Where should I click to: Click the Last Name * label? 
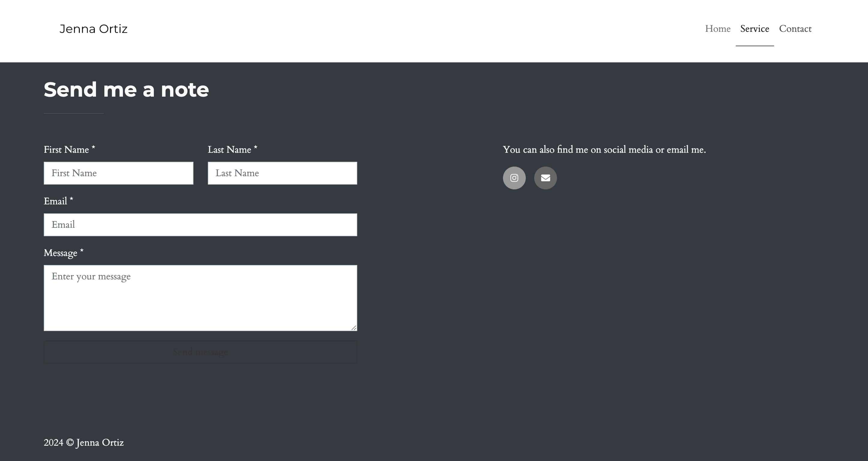click(232, 149)
